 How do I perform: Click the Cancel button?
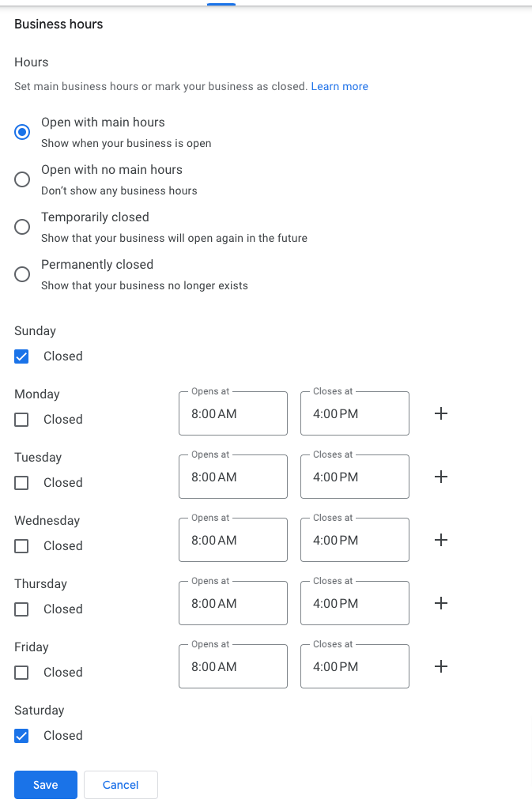click(120, 785)
